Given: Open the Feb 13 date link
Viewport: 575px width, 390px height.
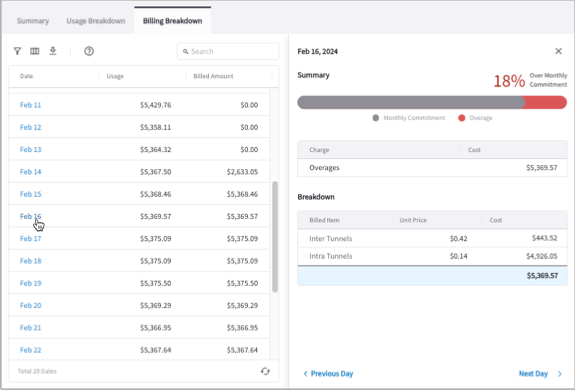Looking at the screenshot, I should (30, 150).
